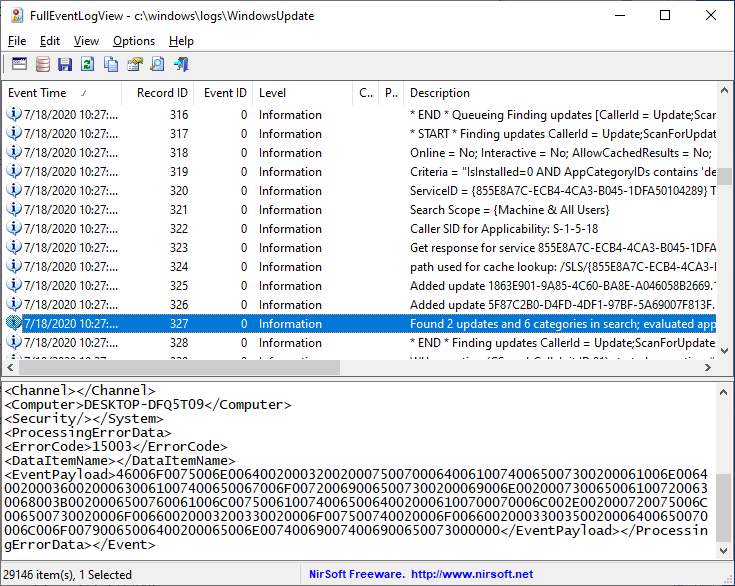Open Advanced Options toolbar icon
This screenshot has height=586, width=735.
tap(19, 64)
